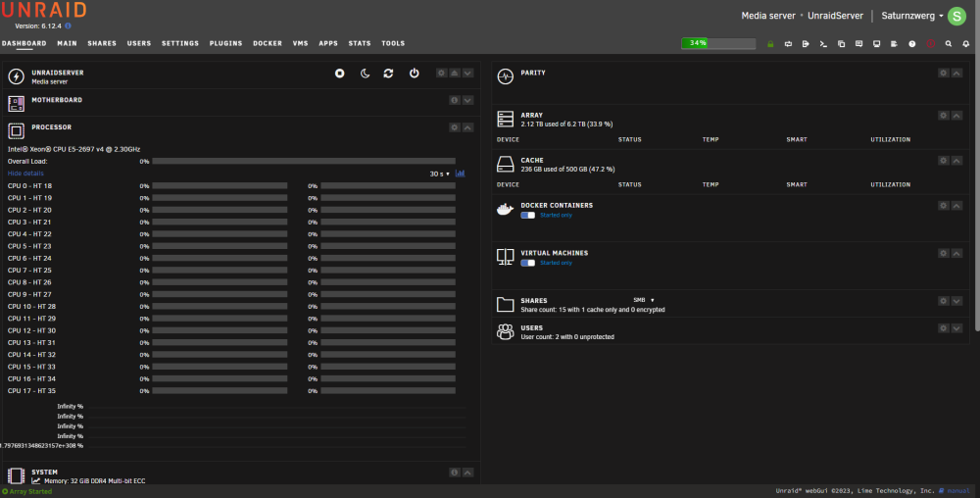
Task: Expand the Users tile
Action: pyautogui.click(x=956, y=328)
